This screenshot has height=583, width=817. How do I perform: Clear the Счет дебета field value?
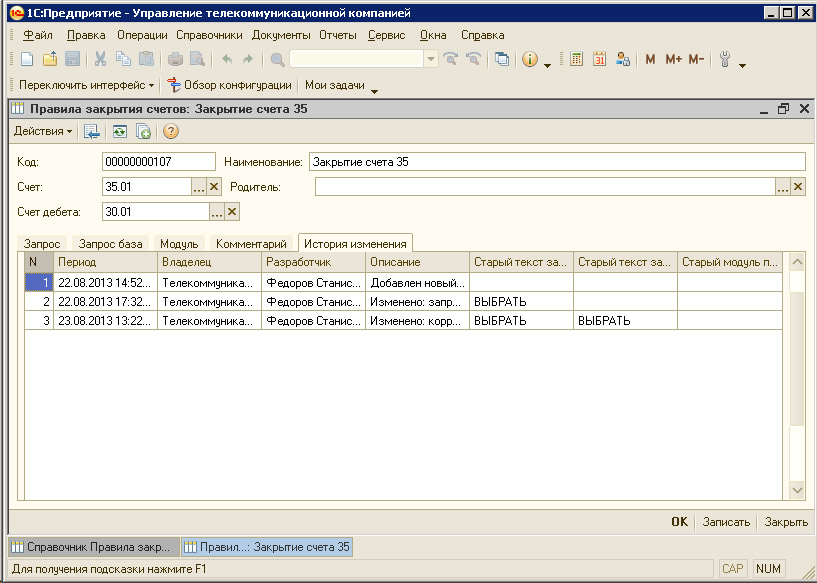point(232,212)
